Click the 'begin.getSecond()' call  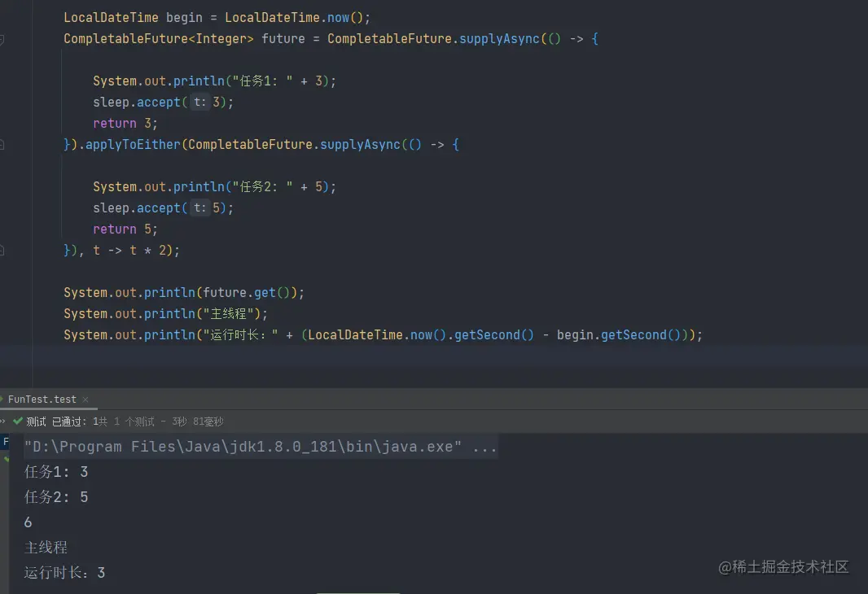tap(619, 335)
